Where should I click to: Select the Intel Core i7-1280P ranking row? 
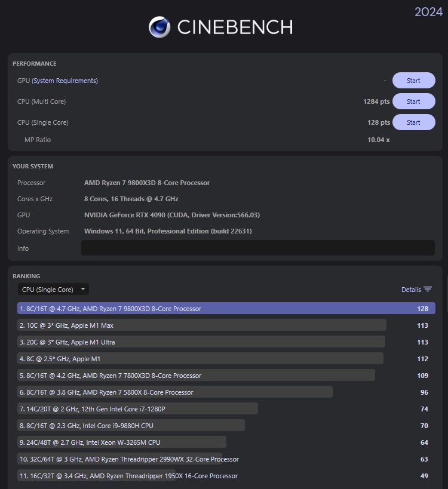click(226, 409)
